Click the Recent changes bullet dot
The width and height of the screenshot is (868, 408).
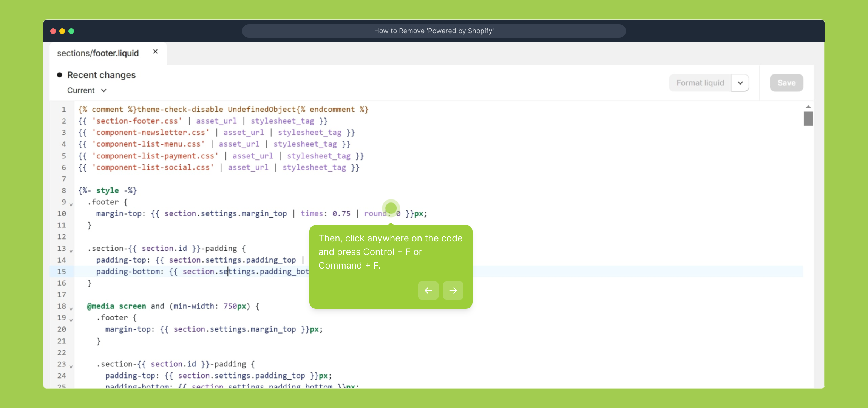pos(60,75)
